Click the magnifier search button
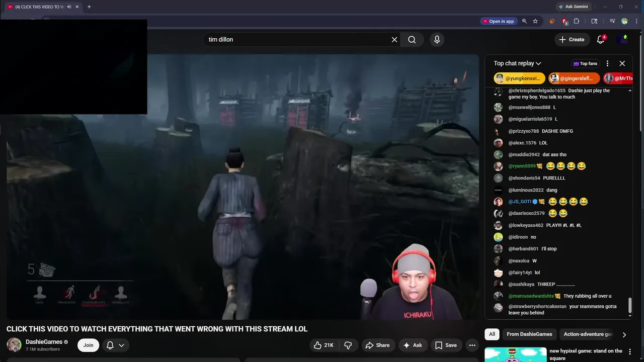Image resolution: width=644 pixels, height=362 pixels. pyautogui.click(x=412, y=39)
